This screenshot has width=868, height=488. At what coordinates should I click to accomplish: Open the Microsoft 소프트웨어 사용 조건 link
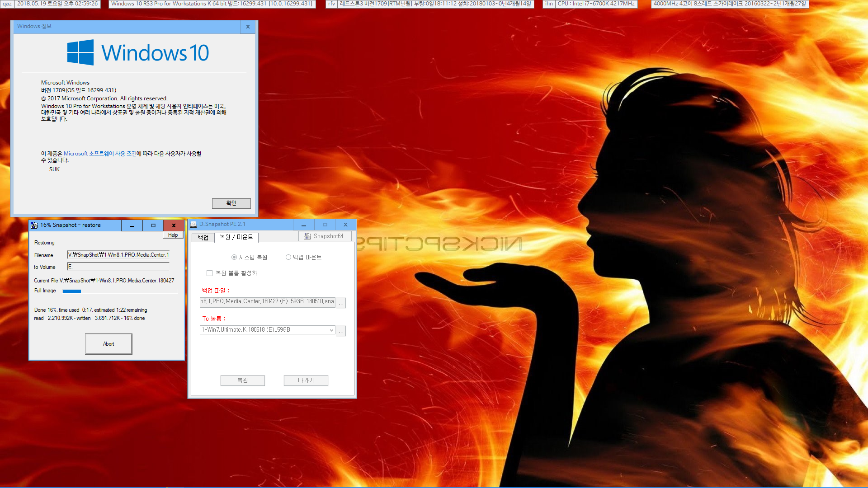tap(100, 154)
